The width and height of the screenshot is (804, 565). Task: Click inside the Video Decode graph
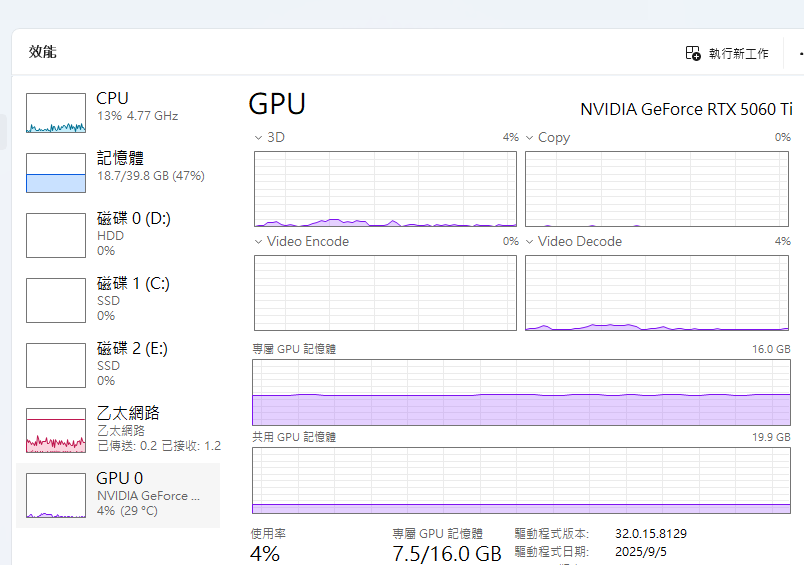[x=657, y=293]
